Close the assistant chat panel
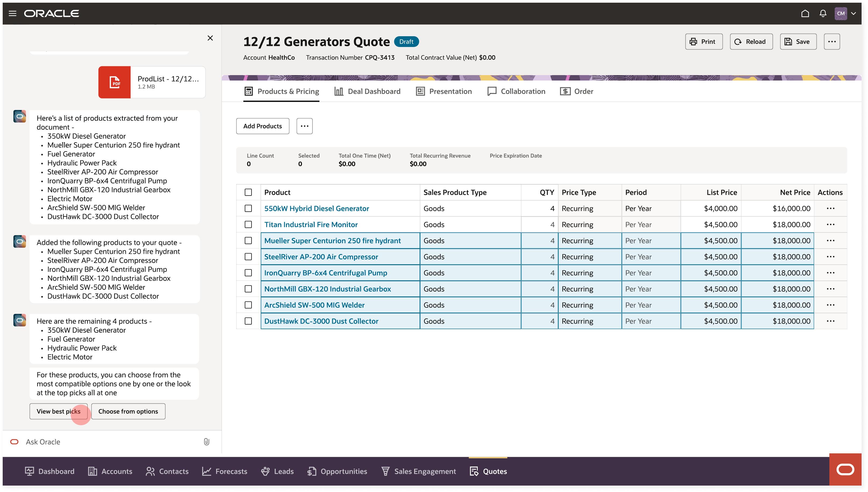 [x=210, y=38]
